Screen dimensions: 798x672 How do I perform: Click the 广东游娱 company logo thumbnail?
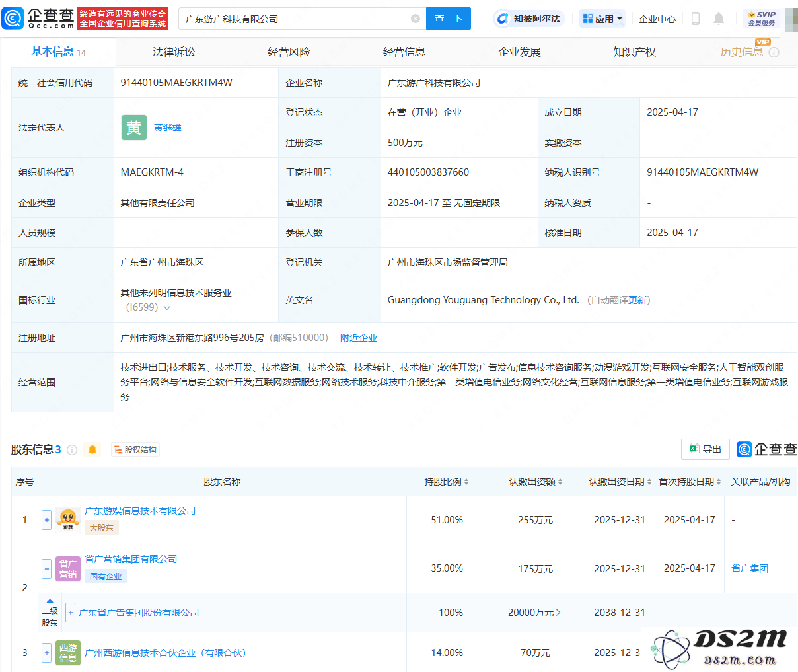68,520
